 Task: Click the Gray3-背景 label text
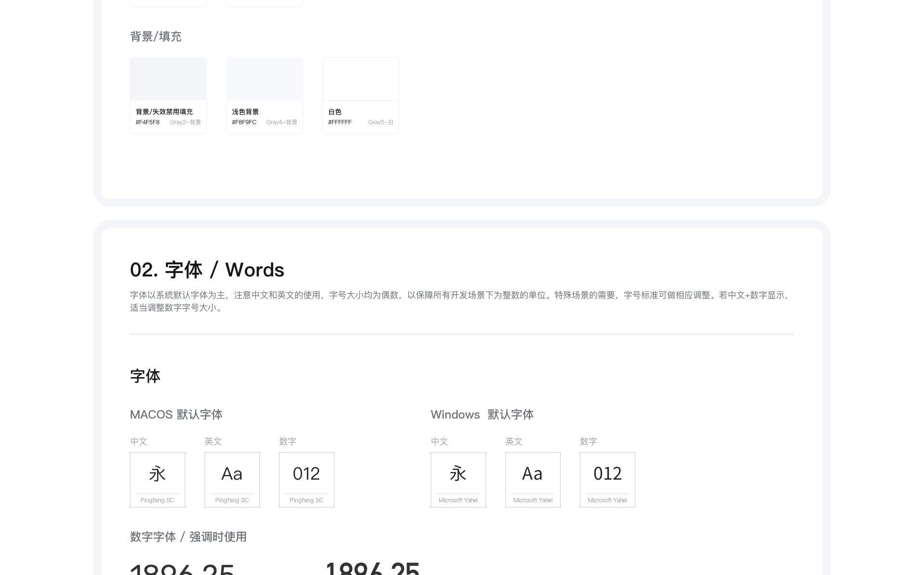[x=185, y=122]
